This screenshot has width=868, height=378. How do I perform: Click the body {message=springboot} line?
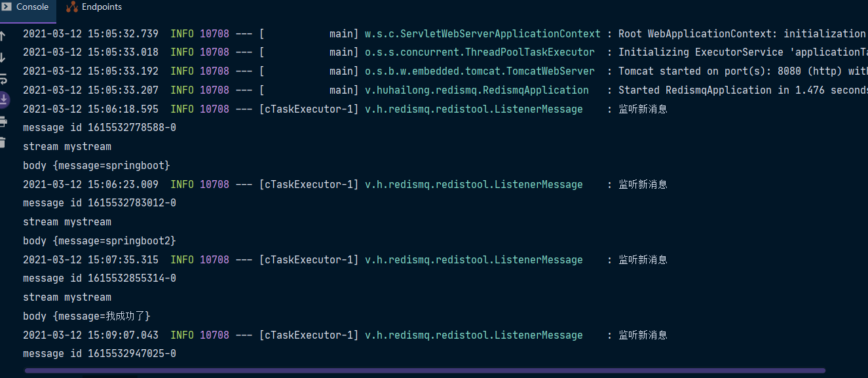[96, 165]
